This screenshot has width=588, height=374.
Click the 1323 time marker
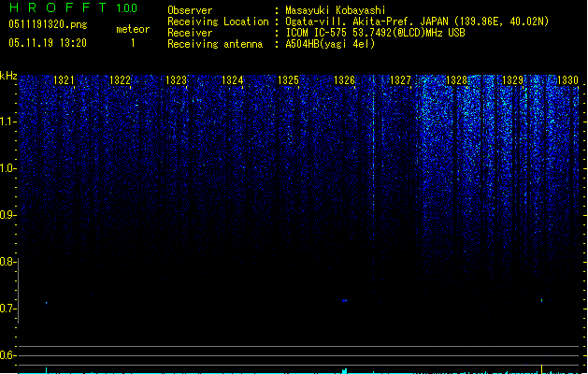pos(176,79)
